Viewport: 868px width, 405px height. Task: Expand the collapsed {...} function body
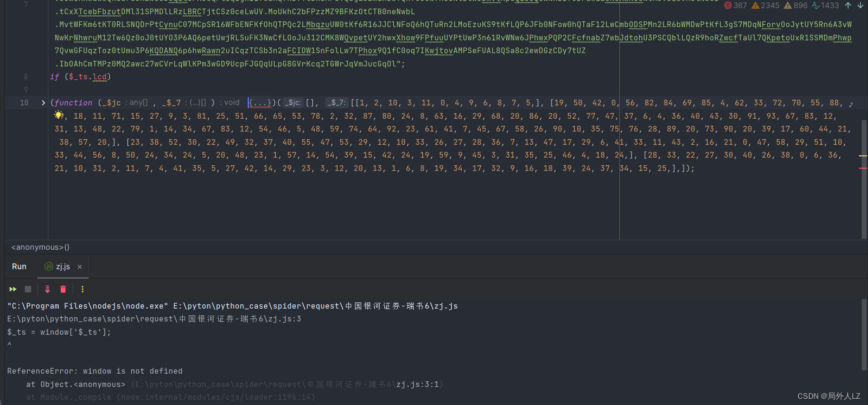[260, 103]
